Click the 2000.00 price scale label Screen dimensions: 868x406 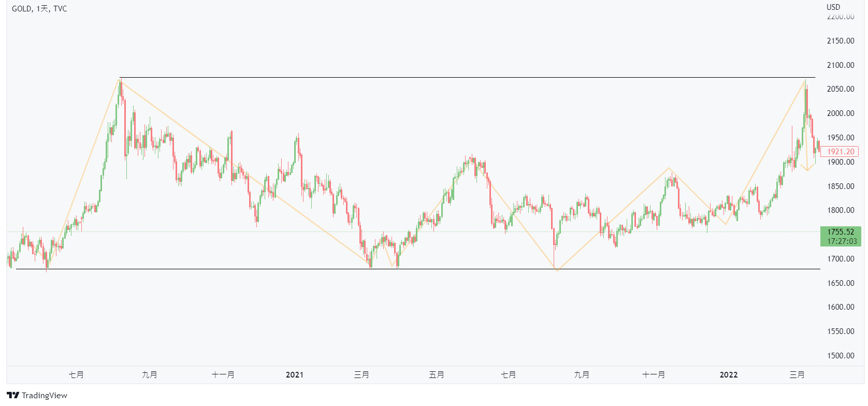point(841,113)
